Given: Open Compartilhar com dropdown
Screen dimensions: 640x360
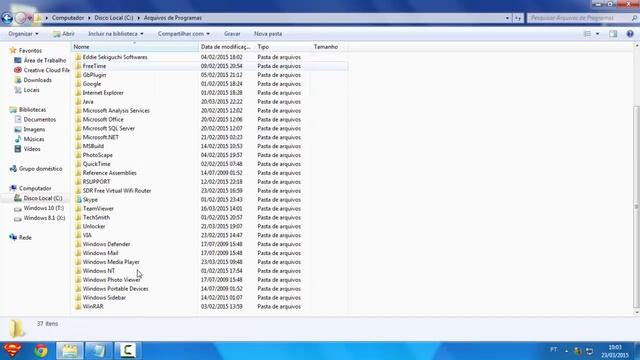Looking at the screenshot, I should click(184, 34).
